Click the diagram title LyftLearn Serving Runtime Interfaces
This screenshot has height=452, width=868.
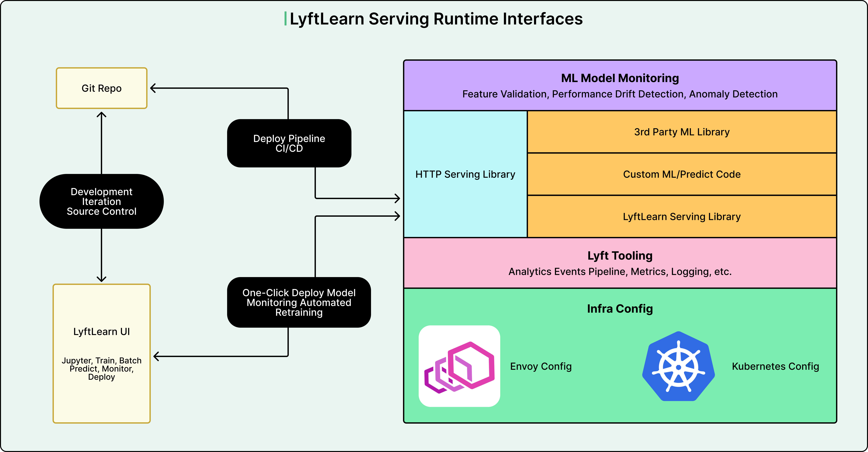coord(436,19)
